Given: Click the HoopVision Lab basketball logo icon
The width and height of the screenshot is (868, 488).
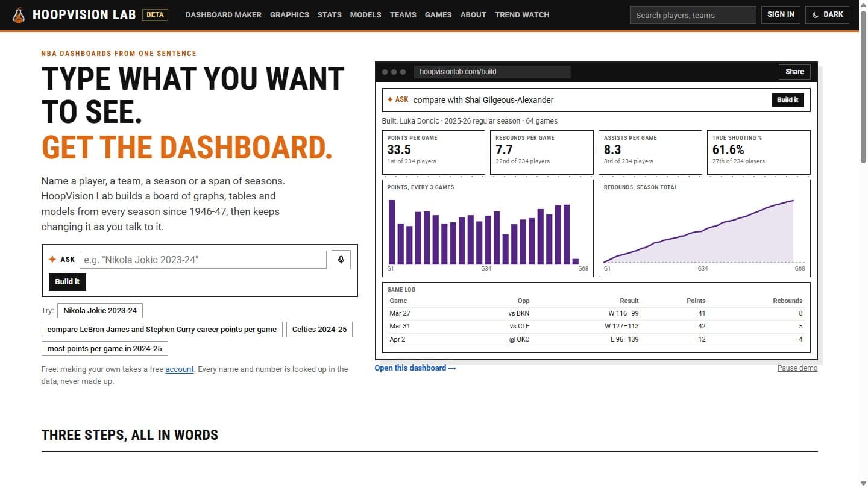Looking at the screenshot, I should click(19, 15).
